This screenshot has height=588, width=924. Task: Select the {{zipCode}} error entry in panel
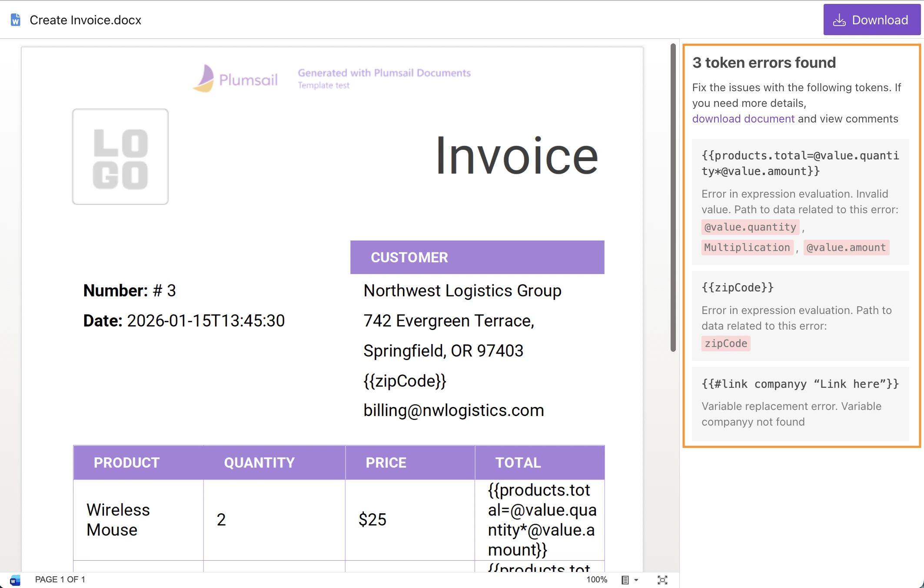point(800,316)
